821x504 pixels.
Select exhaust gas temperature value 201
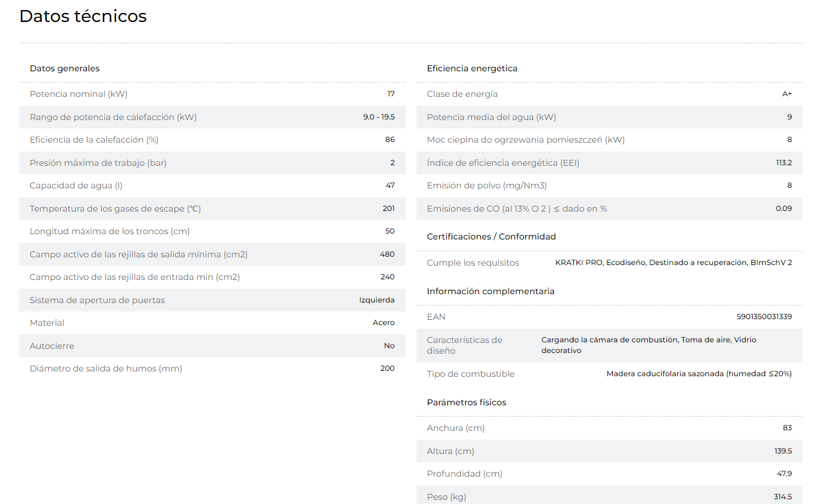[x=388, y=209]
